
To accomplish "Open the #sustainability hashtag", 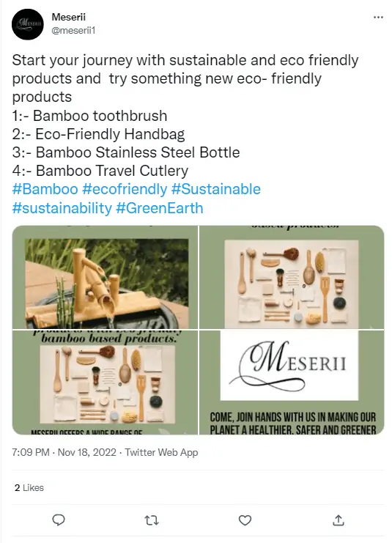I will pos(62,208).
